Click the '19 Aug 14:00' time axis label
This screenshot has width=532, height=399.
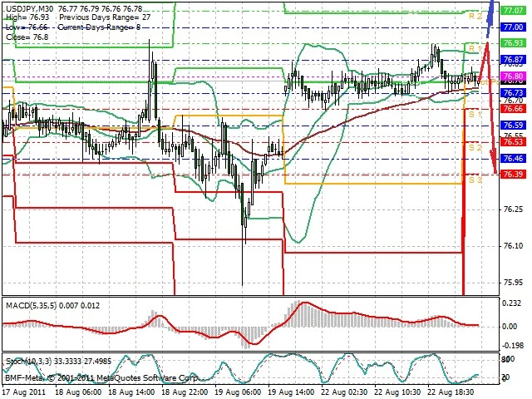[292, 392]
